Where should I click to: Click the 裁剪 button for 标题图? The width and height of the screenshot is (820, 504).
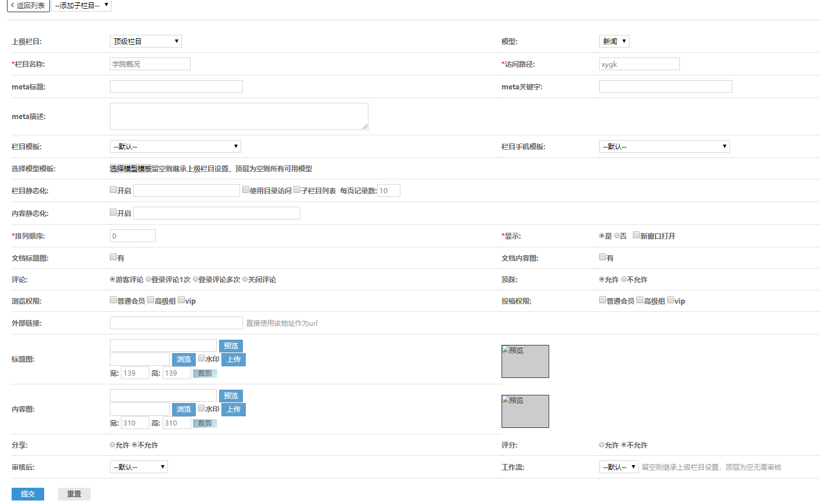point(204,373)
